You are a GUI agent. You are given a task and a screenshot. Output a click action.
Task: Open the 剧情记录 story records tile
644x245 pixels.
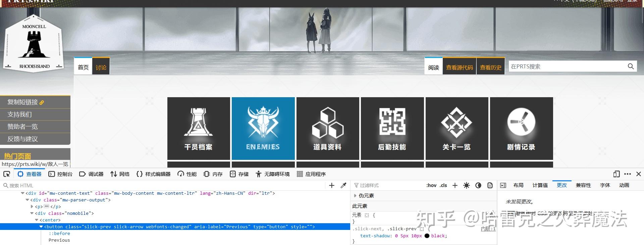click(x=522, y=128)
